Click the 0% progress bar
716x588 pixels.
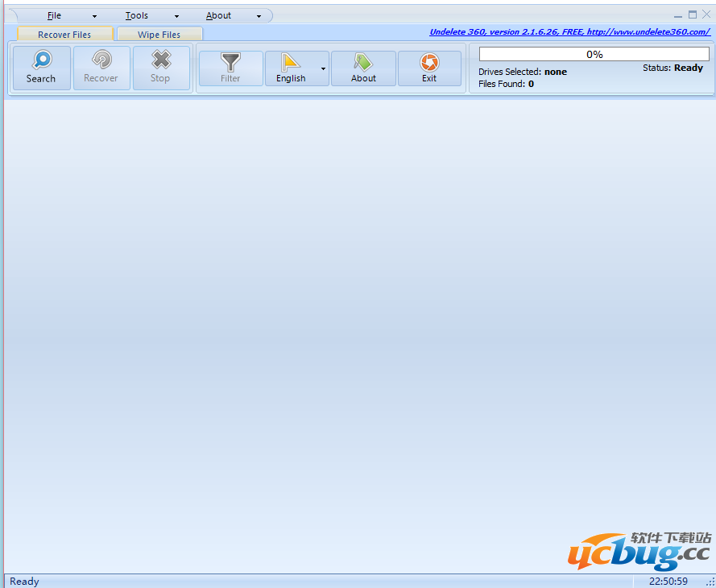tap(594, 54)
